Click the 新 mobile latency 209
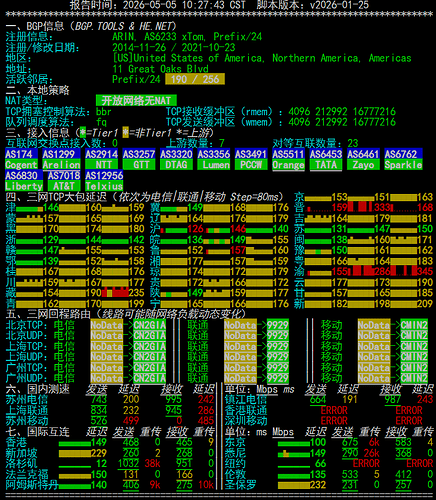 [x=425, y=303]
